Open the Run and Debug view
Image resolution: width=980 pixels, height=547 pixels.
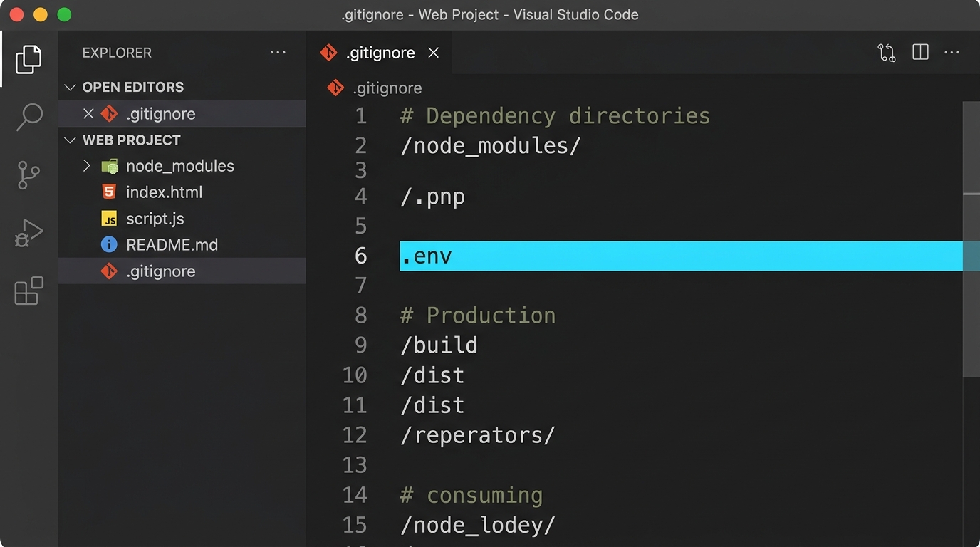pos(28,233)
